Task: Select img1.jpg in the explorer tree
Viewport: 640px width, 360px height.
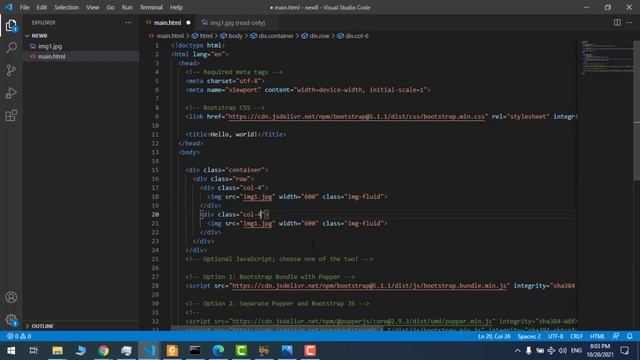Action: tap(81, 46)
